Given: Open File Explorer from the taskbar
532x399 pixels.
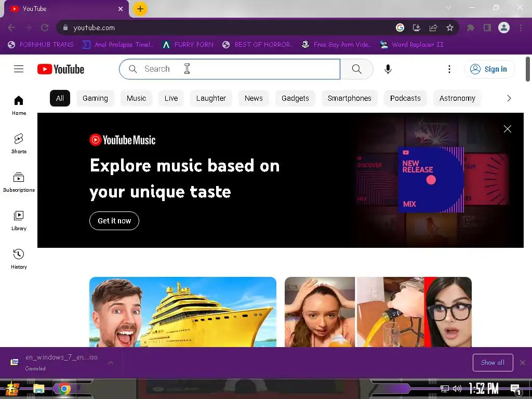Looking at the screenshot, I should tap(38, 389).
